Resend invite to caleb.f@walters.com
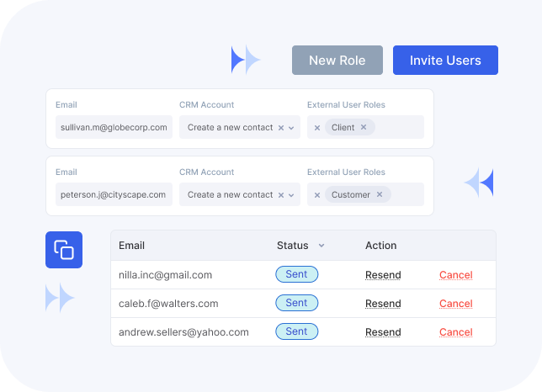The width and height of the screenshot is (542, 392). (383, 304)
